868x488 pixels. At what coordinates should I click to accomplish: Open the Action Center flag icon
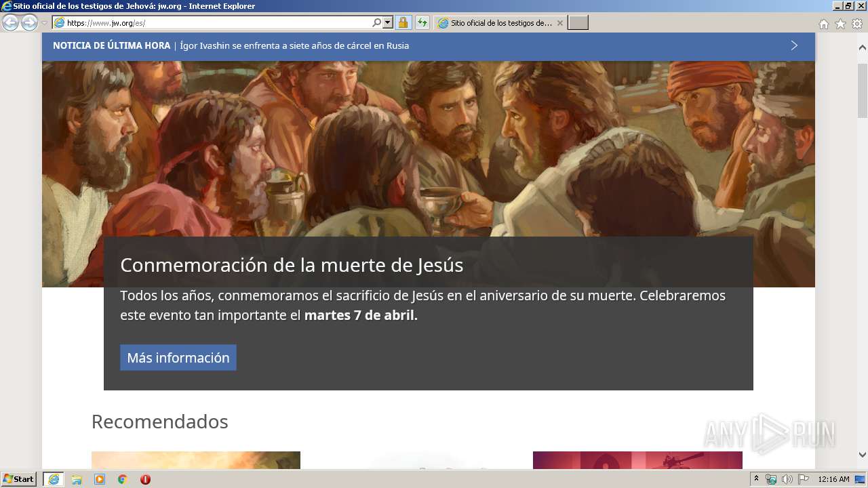tap(804, 479)
